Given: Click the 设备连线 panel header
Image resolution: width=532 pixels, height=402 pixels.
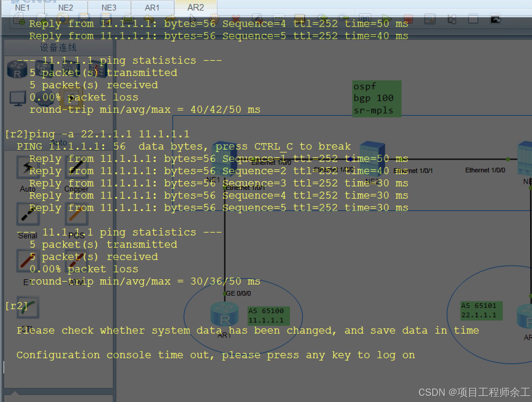Looking at the screenshot, I should (58, 47).
